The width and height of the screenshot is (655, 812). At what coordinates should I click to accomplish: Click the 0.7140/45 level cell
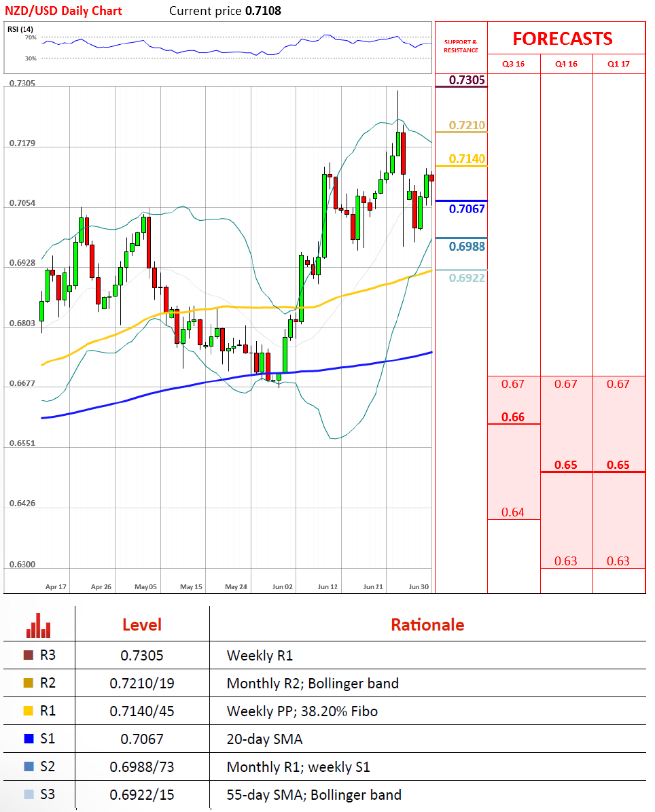tap(142, 711)
